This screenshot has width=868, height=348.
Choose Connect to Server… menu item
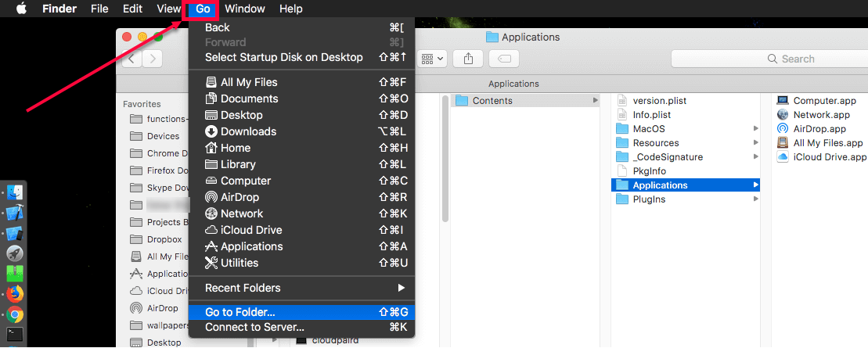(301, 327)
